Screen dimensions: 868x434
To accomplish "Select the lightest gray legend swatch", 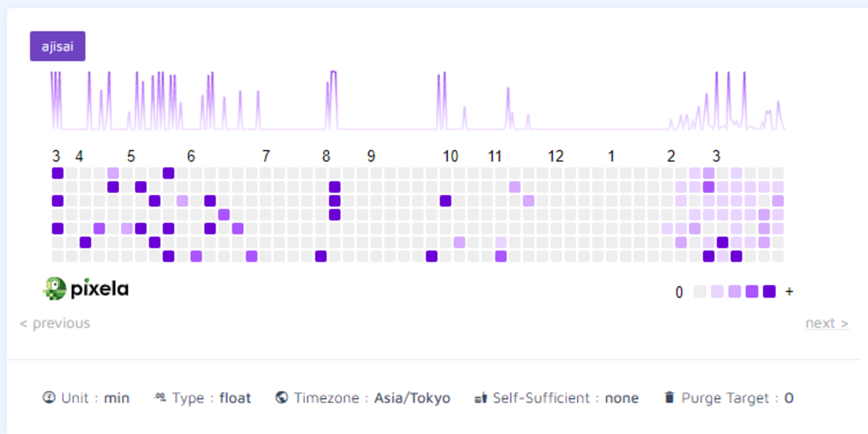I will pyautogui.click(x=700, y=292).
